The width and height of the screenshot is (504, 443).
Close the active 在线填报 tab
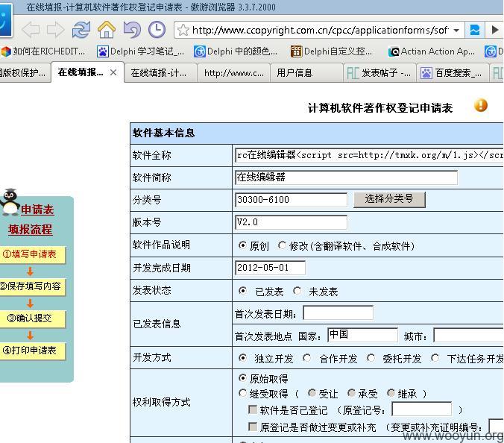click(x=113, y=72)
